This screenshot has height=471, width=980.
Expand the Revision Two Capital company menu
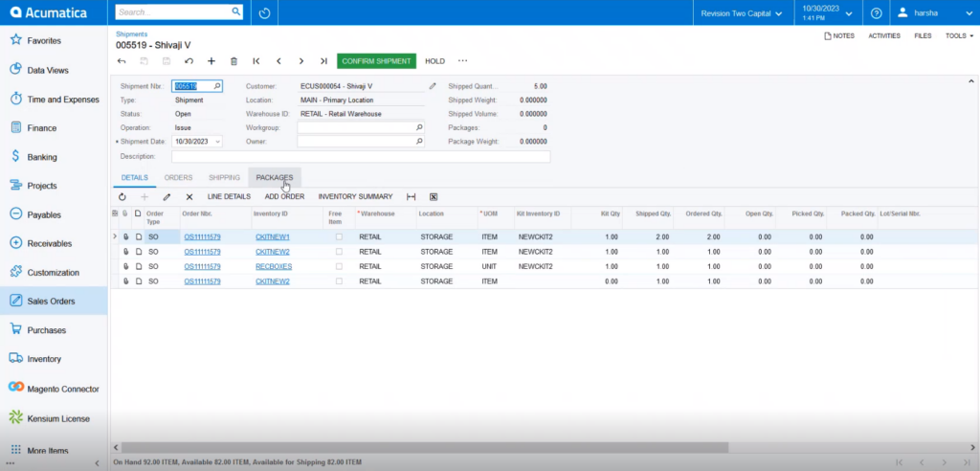[742, 13]
